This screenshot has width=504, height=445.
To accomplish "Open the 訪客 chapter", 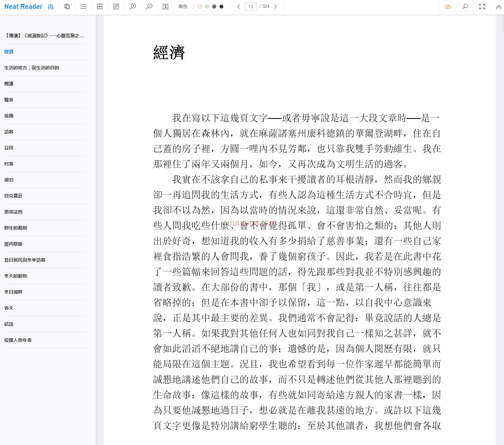I will [45, 132].
